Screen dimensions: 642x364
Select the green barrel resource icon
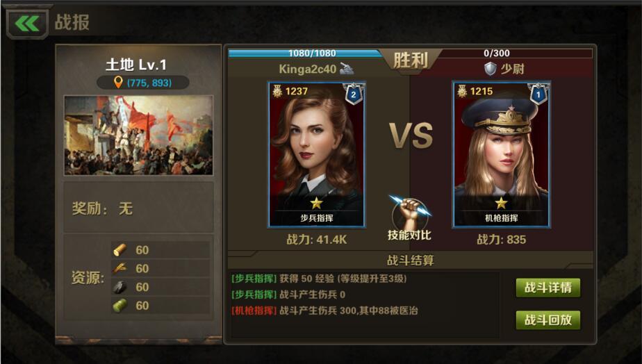pos(120,306)
